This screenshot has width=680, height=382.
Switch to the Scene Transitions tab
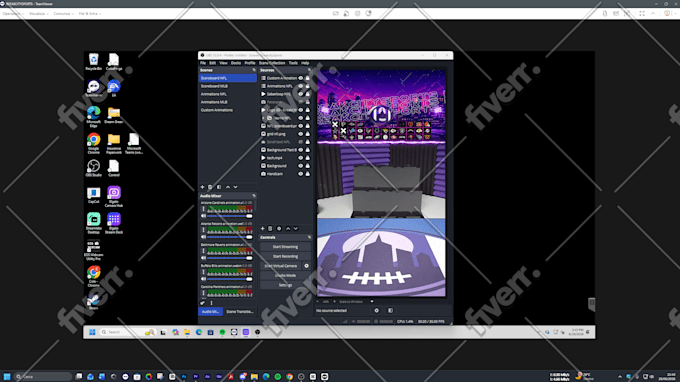pyautogui.click(x=239, y=312)
